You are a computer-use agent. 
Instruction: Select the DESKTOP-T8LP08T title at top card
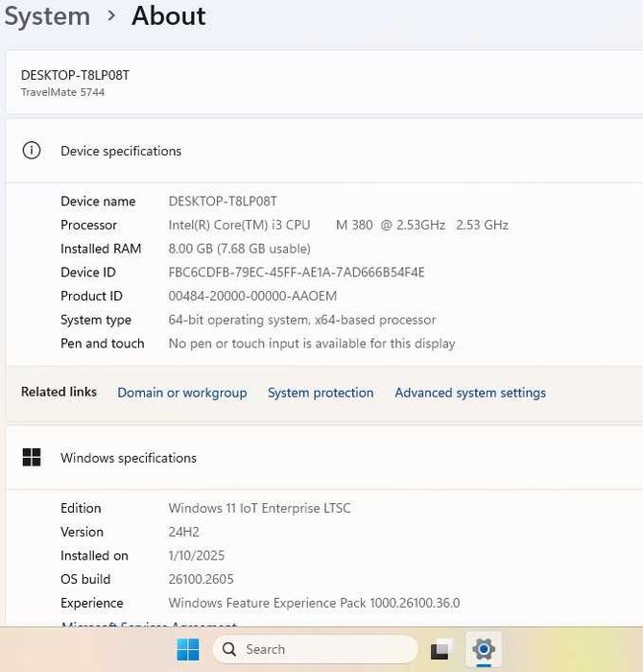pos(75,76)
